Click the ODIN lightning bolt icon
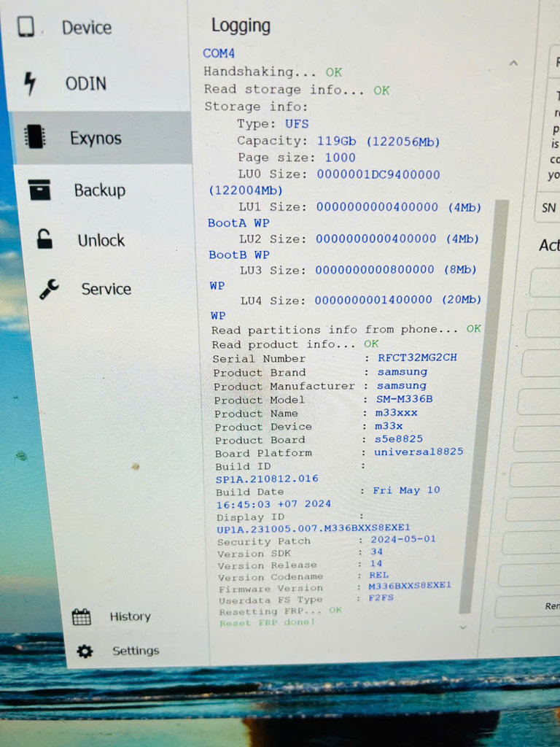This screenshot has width=560, height=747. coord(29,83)
